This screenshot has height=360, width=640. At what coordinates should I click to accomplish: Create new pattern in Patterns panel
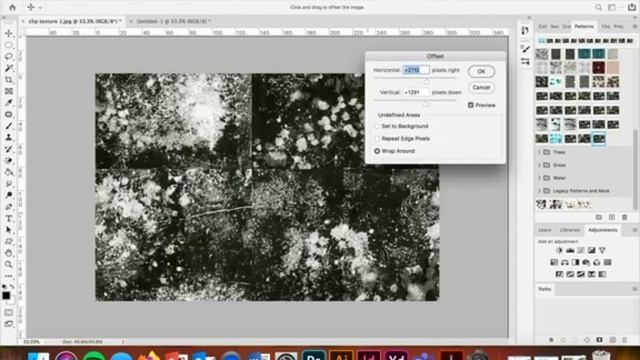[x=611, y=217]
